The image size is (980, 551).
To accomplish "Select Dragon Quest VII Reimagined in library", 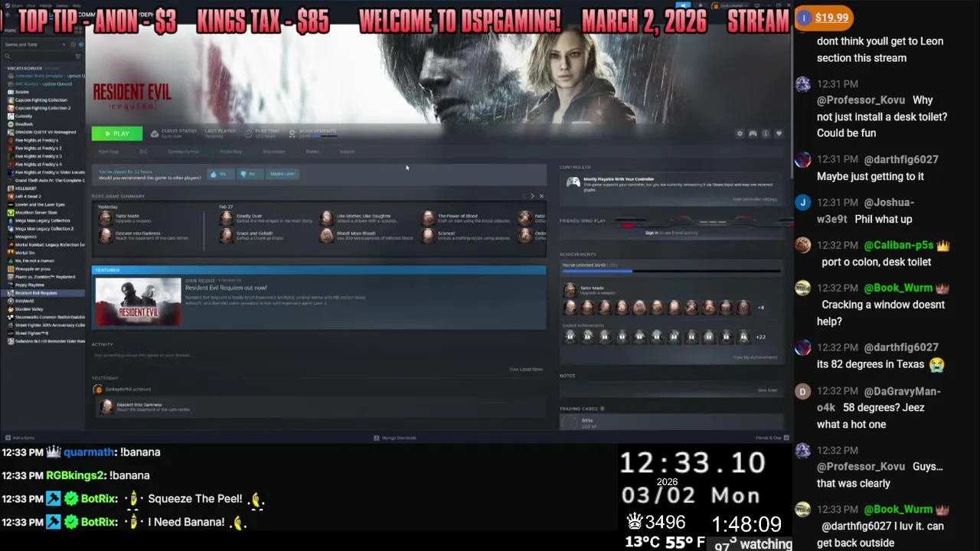I will click(44, 132).
